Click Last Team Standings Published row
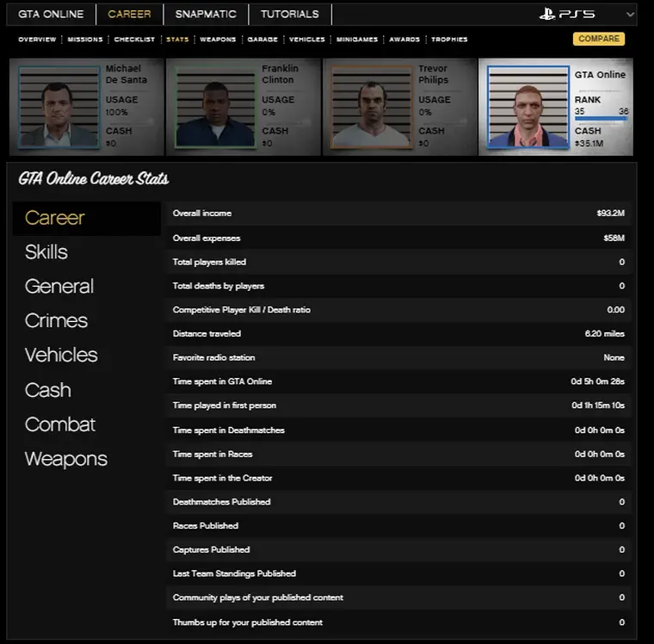The width and height of the screenshot is (654, 644). 398,573
